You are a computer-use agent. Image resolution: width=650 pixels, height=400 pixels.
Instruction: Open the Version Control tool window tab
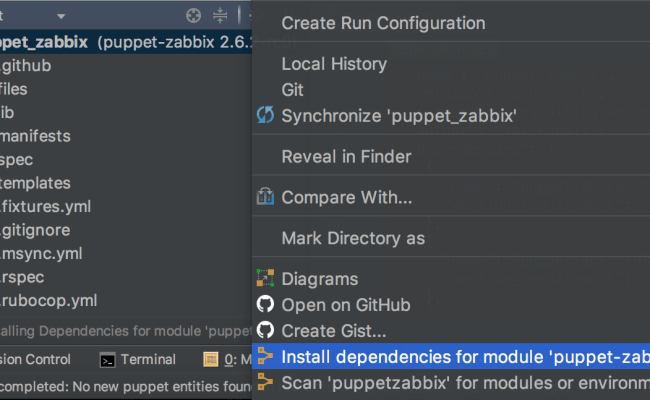coord(36,360)
